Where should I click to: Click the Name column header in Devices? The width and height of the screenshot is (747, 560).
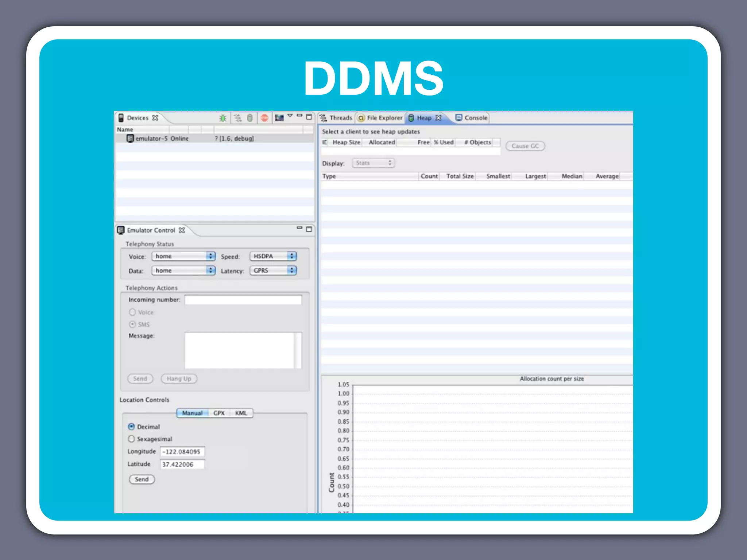coord(143,129)
